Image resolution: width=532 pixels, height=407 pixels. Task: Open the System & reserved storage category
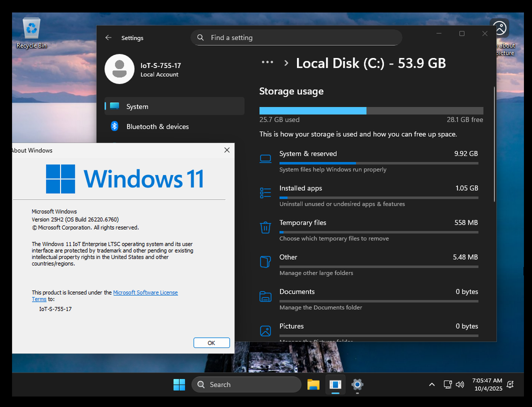pos(369,161)
